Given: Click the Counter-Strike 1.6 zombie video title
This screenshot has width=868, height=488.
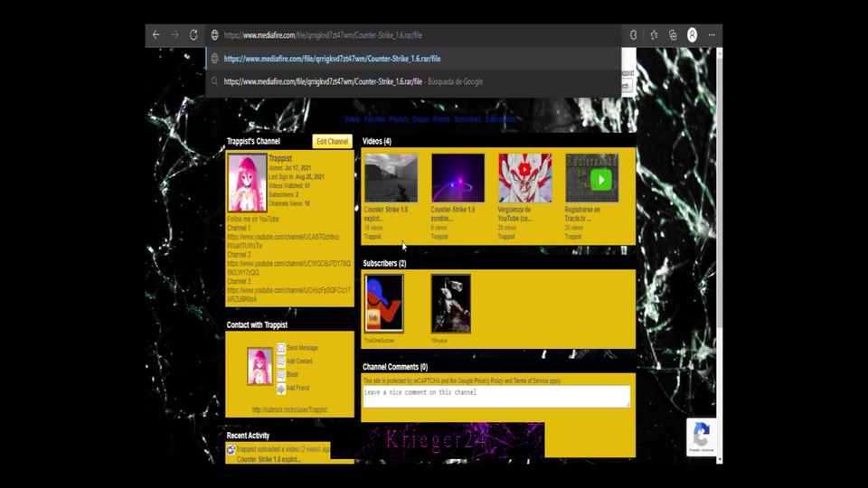Looking at the screenshot, I should tap(453, 214).
